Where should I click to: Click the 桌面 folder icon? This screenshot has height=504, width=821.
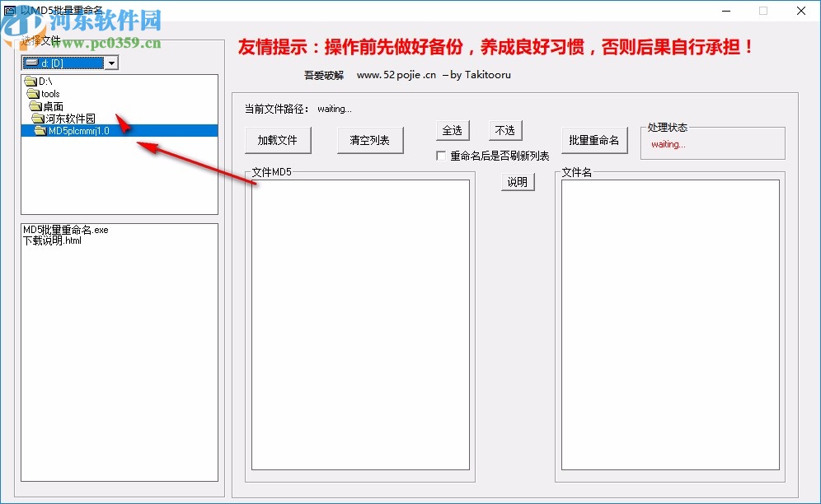(37, 105)
